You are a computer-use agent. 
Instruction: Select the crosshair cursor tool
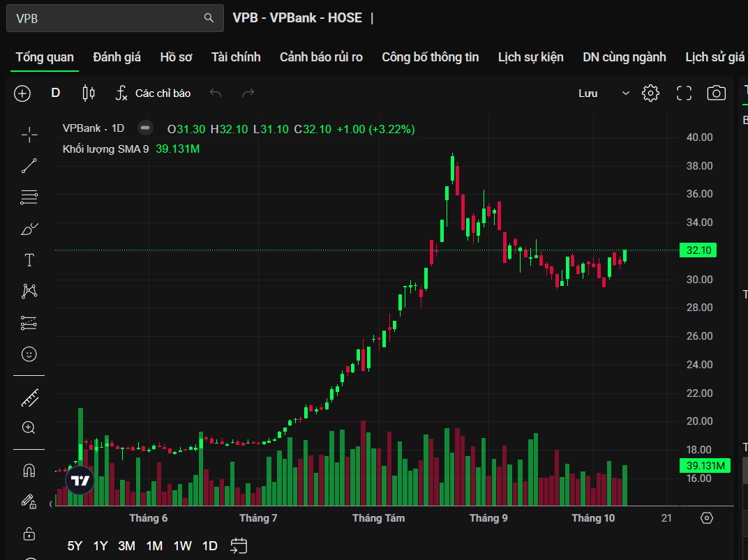coord(29,134)
